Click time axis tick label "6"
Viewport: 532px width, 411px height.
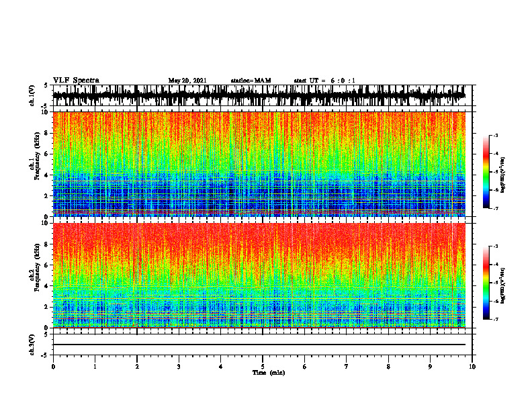(305, 367)
